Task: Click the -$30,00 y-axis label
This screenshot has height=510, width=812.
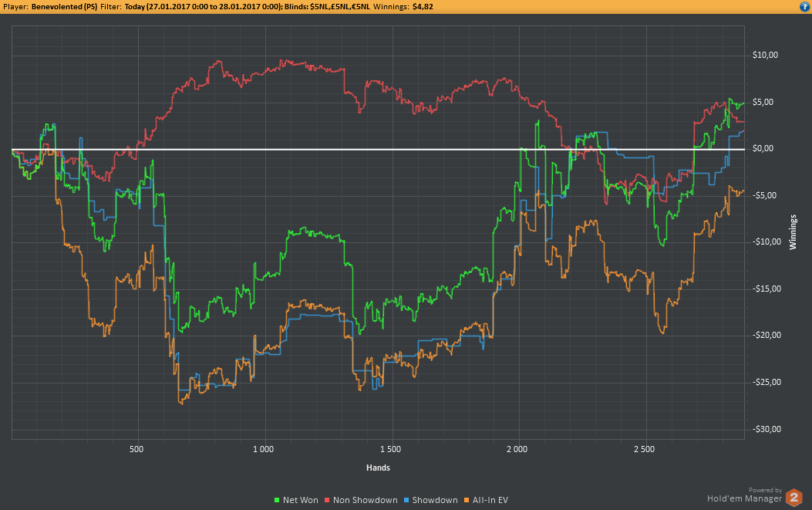Action: point(767,429)
